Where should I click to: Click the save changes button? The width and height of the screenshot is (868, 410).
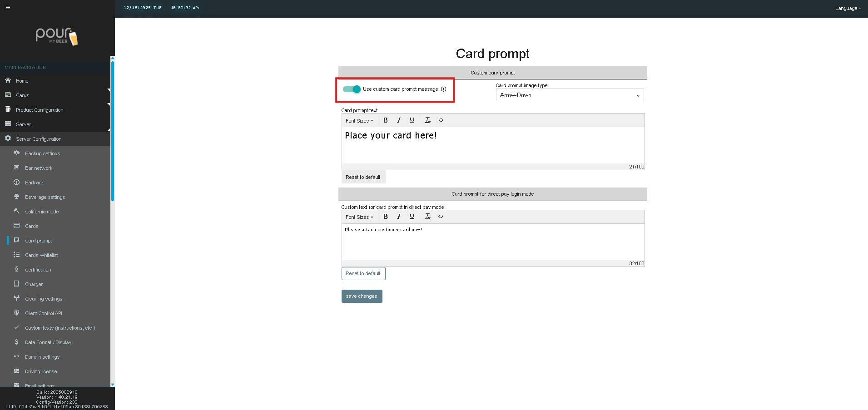[362, 296]
